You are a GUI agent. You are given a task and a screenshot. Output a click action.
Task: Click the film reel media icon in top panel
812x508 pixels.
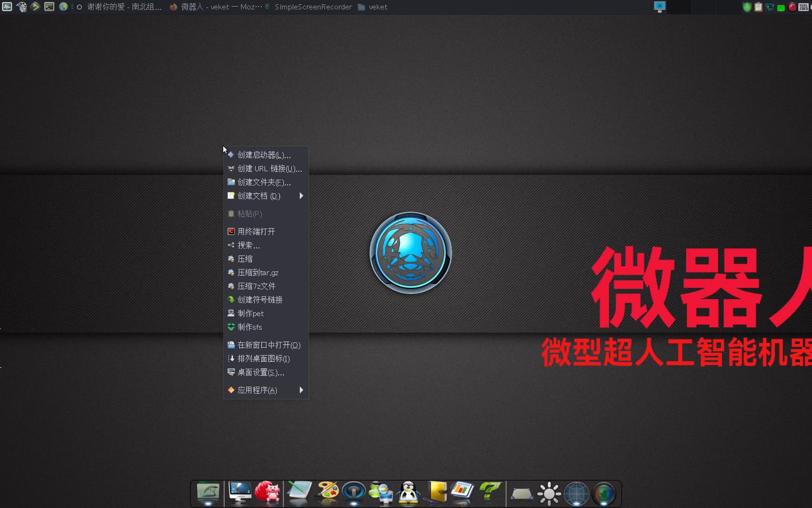[x=22, y=7]
